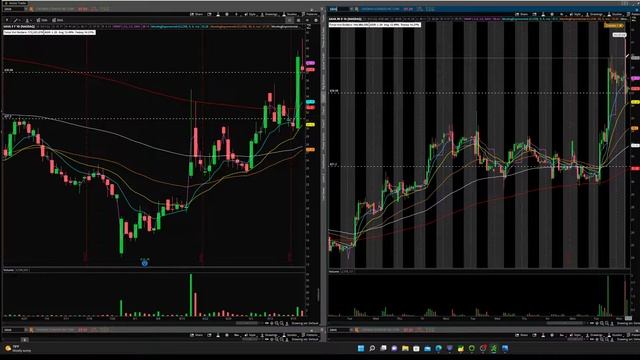This screenshot has width=640, height=360.
Task: Open Studies menu on left chart
Action: 289,14
